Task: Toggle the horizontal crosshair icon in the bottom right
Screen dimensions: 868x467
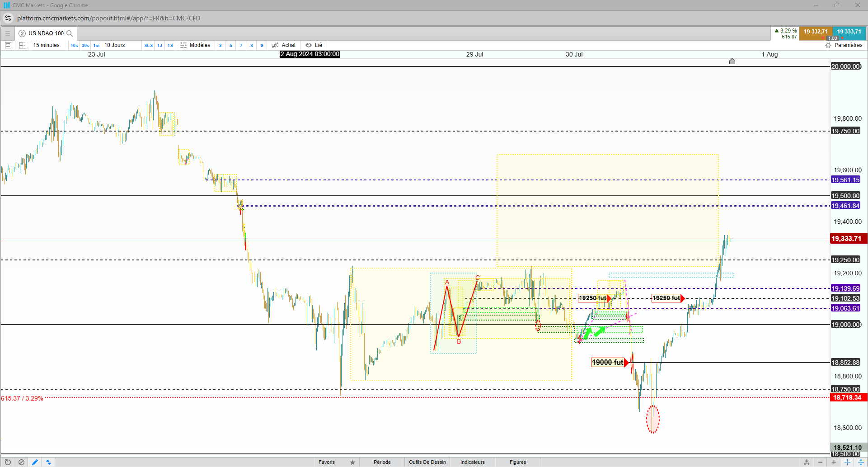Action: pos(847,462)
